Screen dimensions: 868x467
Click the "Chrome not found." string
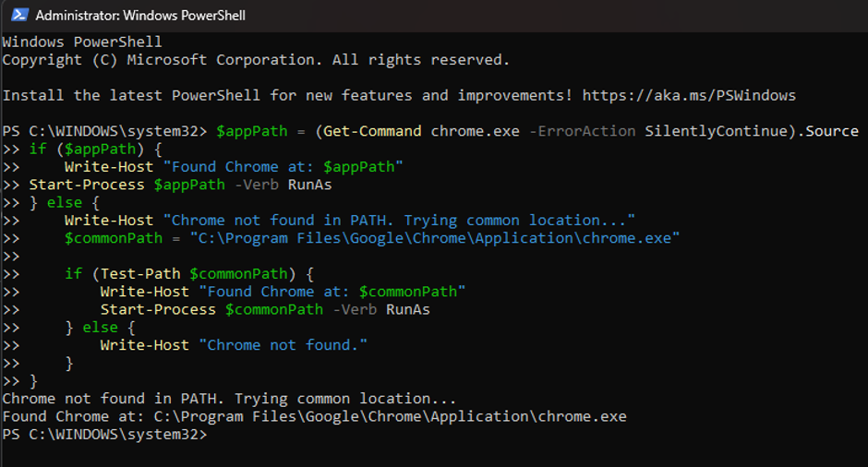tap(283, 345)
